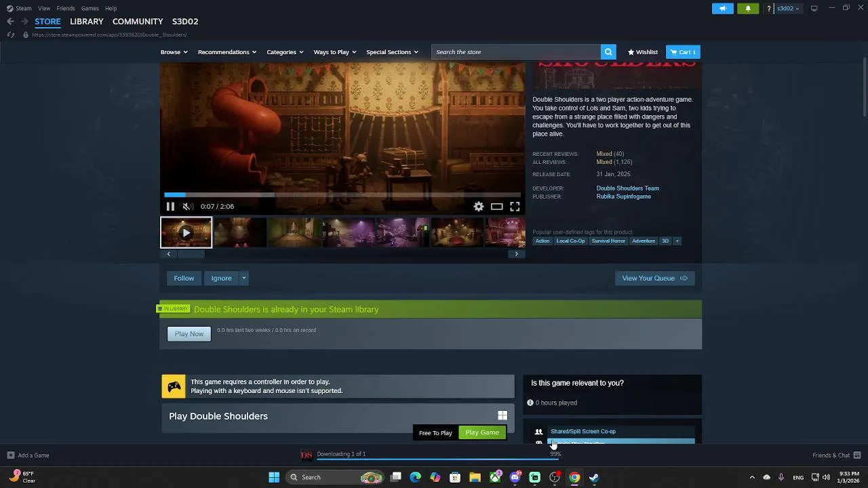Open video player settings gear

pos(479,207)
